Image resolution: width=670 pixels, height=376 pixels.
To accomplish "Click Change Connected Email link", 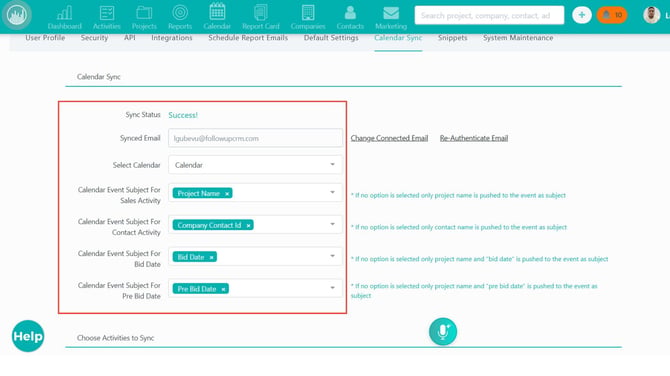I will [389, 138].
